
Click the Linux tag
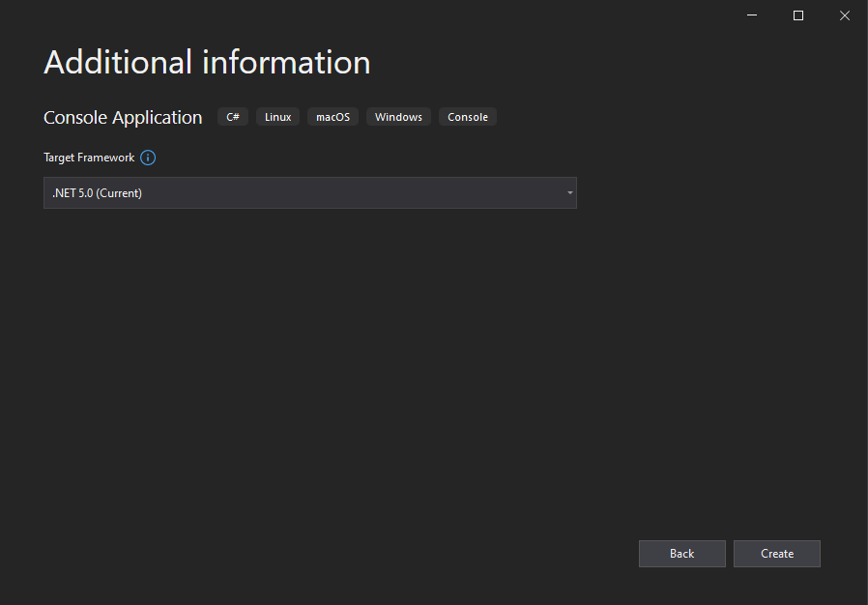pos(277,117)
